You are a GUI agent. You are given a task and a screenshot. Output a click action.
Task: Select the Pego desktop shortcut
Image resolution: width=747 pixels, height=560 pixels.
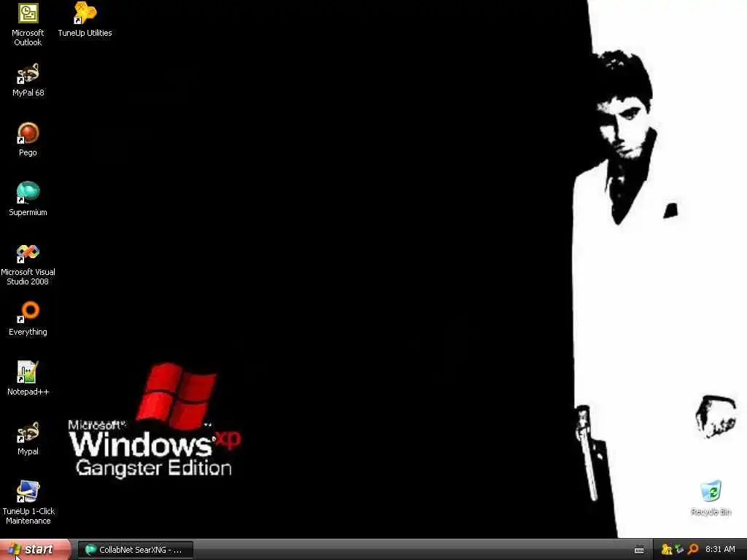(x=28, y=139)
